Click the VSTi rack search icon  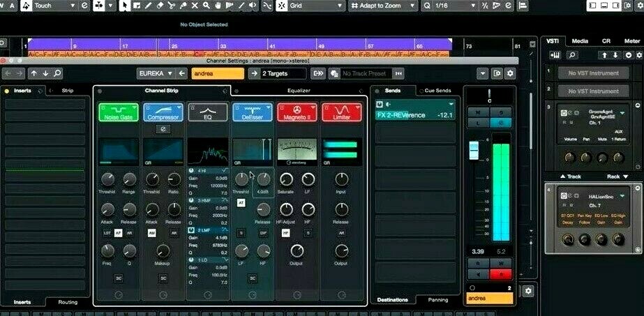pyautogui.click(x=571, y=55)
